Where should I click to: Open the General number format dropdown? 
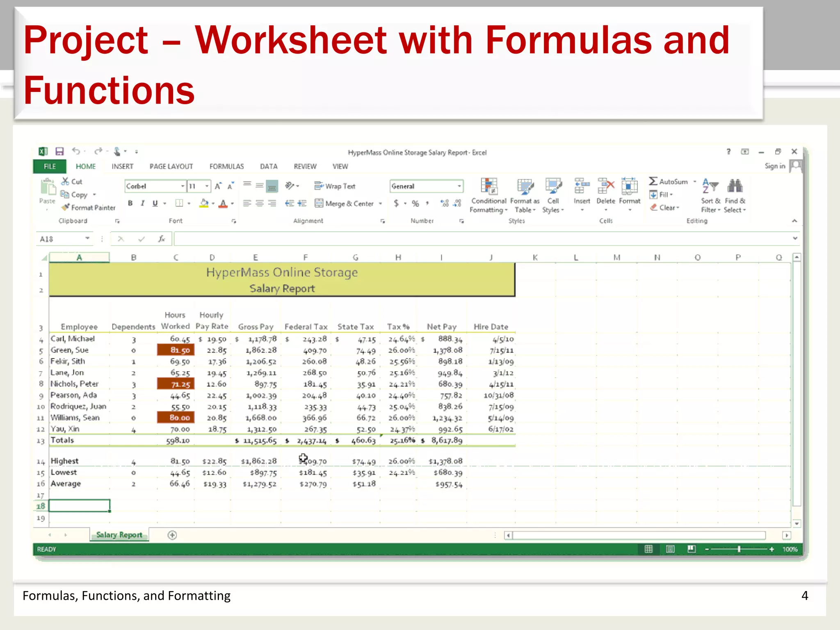click(459, 186)
